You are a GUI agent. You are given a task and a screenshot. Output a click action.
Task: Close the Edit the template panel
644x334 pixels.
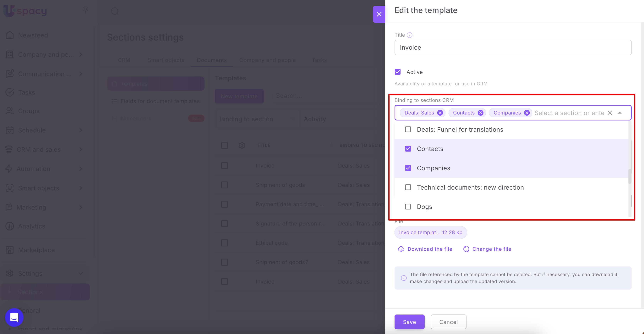pyautogui.click(x=379, y=14)
